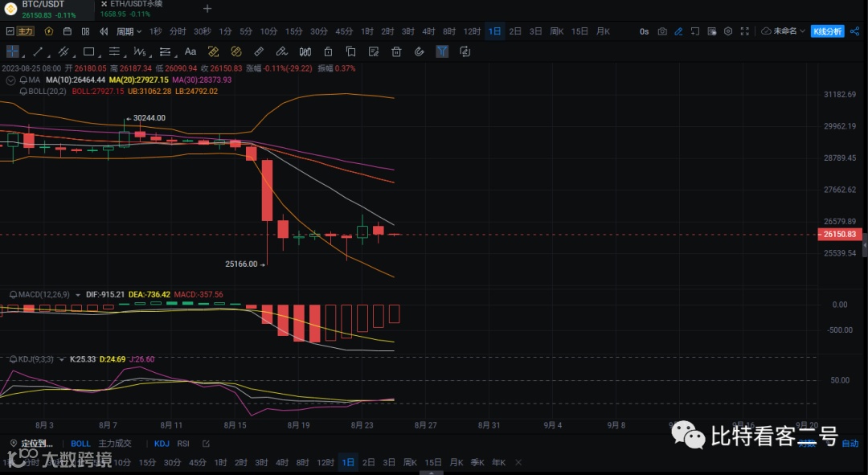Select the freehand brush tool
The image size is (868, 475).
tap(282, 52)
